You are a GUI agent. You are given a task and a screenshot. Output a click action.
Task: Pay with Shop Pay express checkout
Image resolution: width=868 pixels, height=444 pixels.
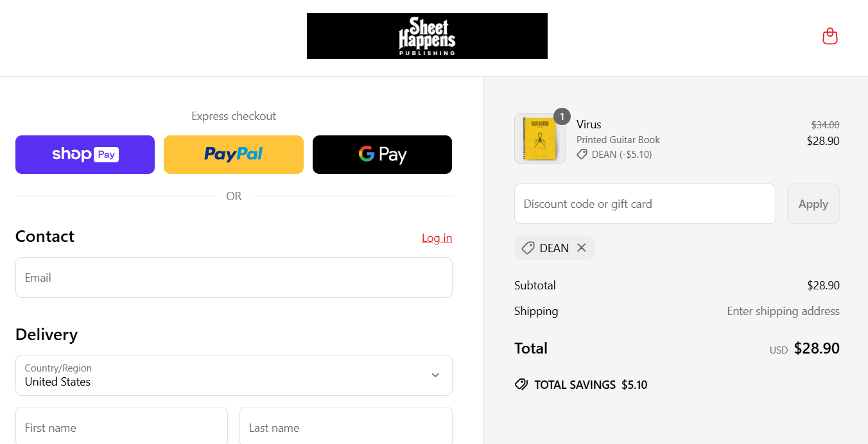click(x=85, y=155)
